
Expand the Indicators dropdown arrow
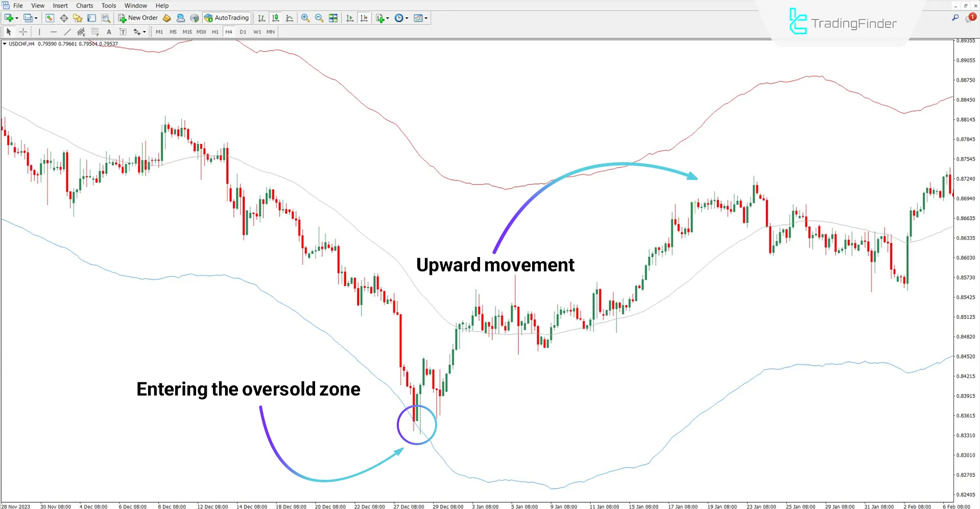tap(388, 18)
